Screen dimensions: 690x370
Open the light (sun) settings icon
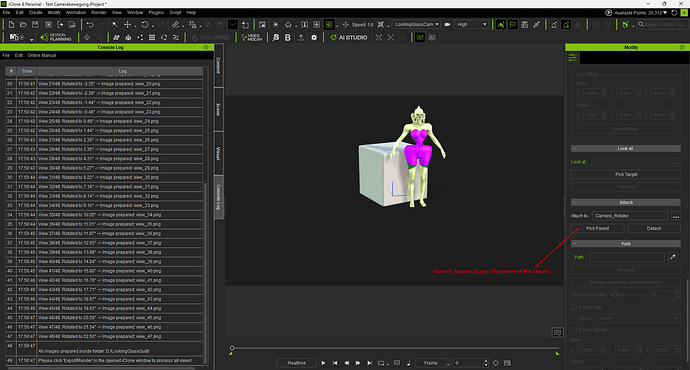click(275, 25)
